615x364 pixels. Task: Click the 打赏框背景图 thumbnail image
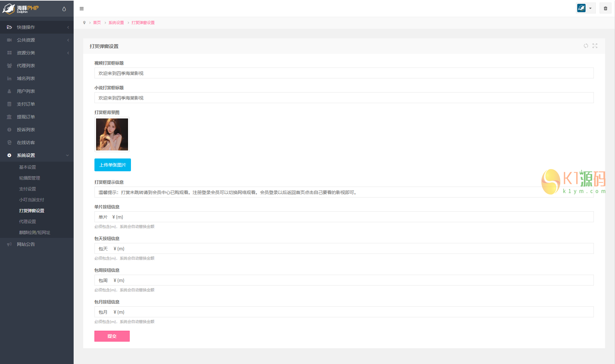point(112,134)
